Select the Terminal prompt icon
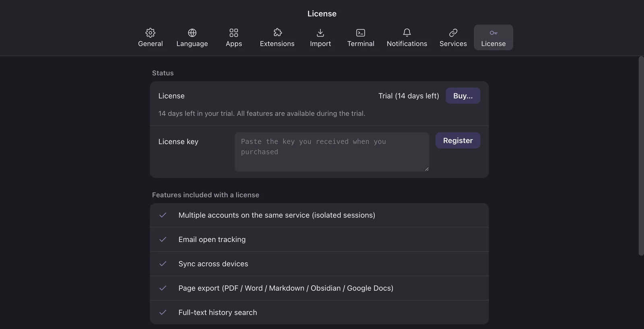 (361, 33)
